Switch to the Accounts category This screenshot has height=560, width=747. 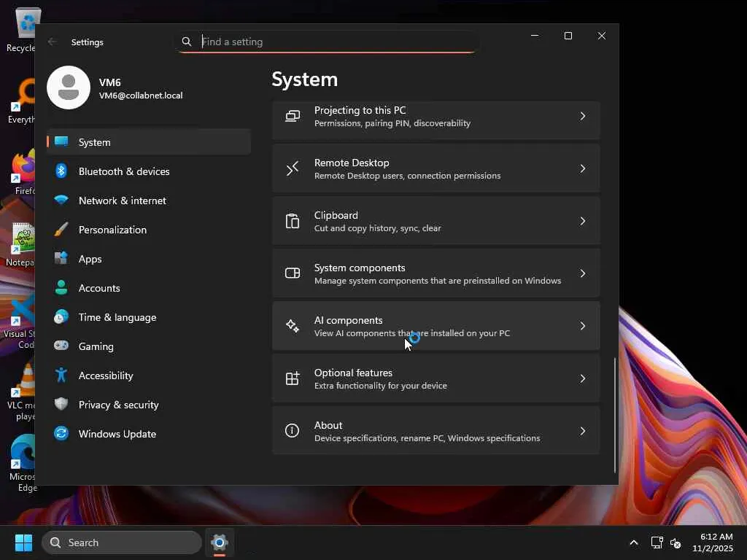[149, 287]
